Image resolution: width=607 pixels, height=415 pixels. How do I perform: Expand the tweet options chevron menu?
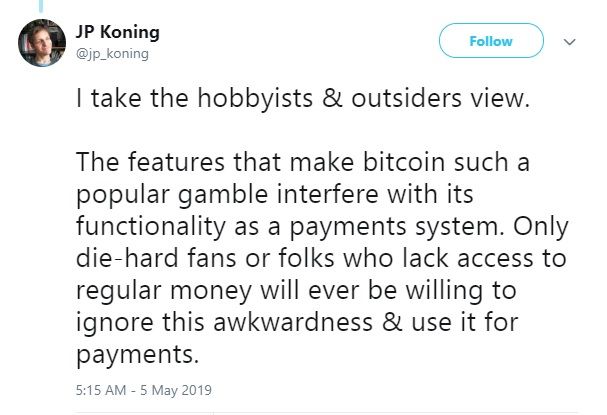(x=570, y=42)
